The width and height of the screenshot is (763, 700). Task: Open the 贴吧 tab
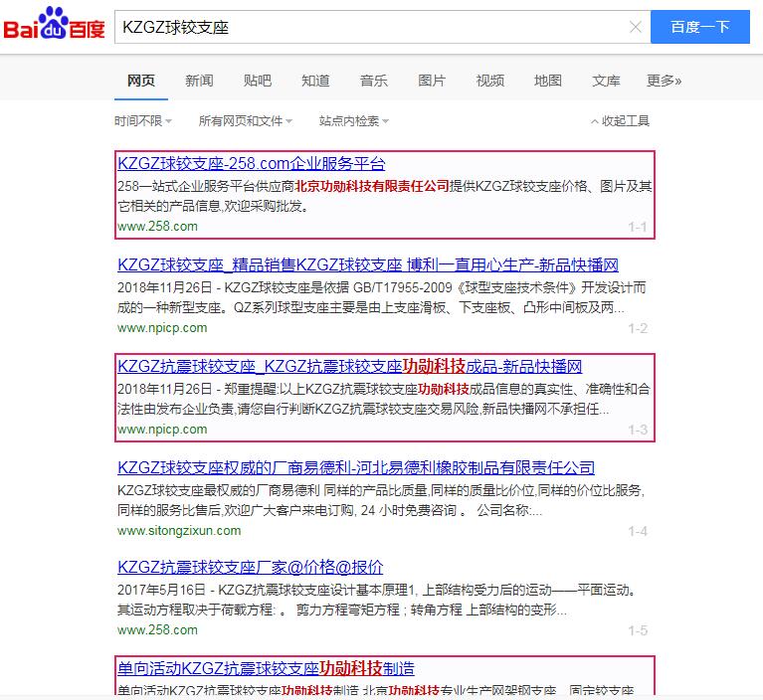(x=257, y=81)
